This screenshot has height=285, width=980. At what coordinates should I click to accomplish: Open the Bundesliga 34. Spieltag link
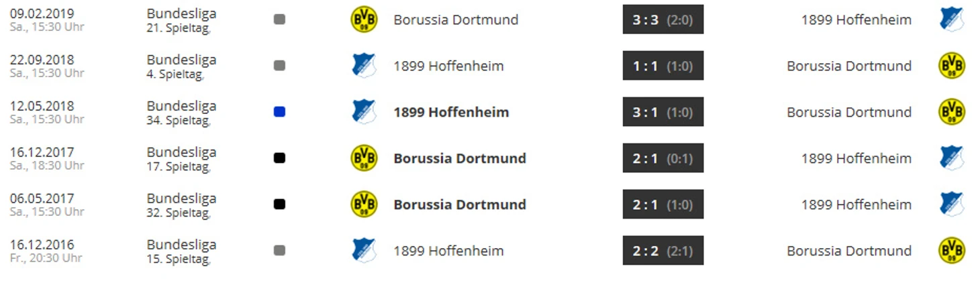[x=181, y=113]
